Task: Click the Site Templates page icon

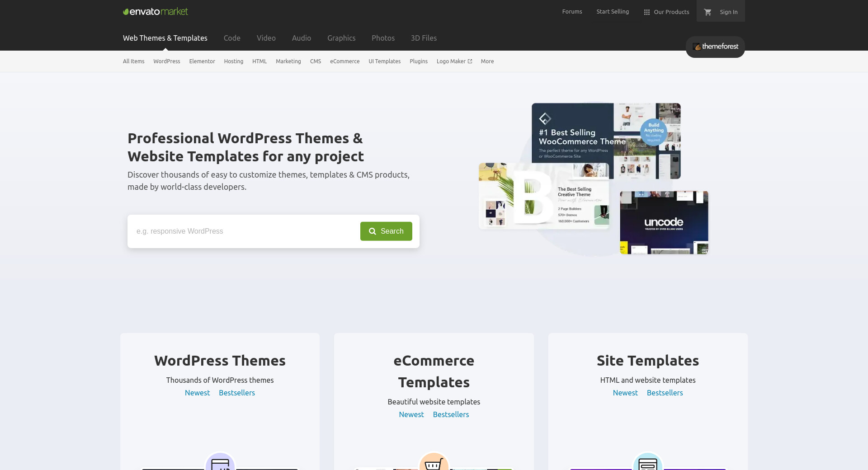Action: point(648,462)
